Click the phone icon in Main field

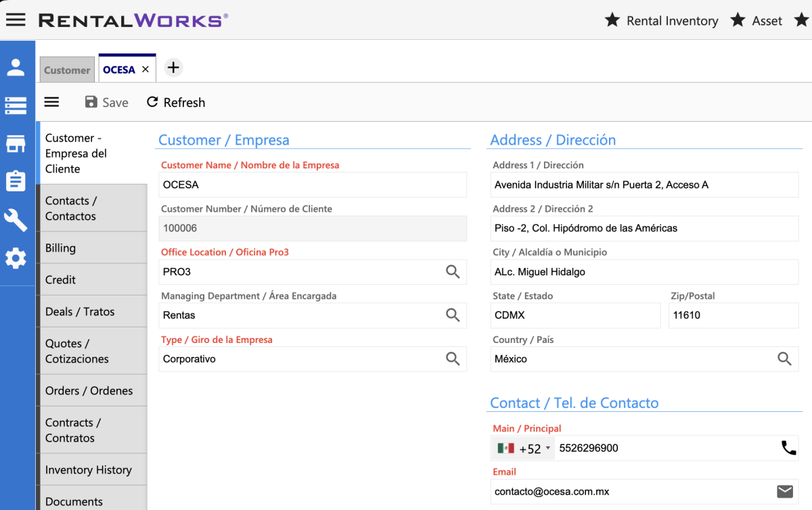coord(788,448)
